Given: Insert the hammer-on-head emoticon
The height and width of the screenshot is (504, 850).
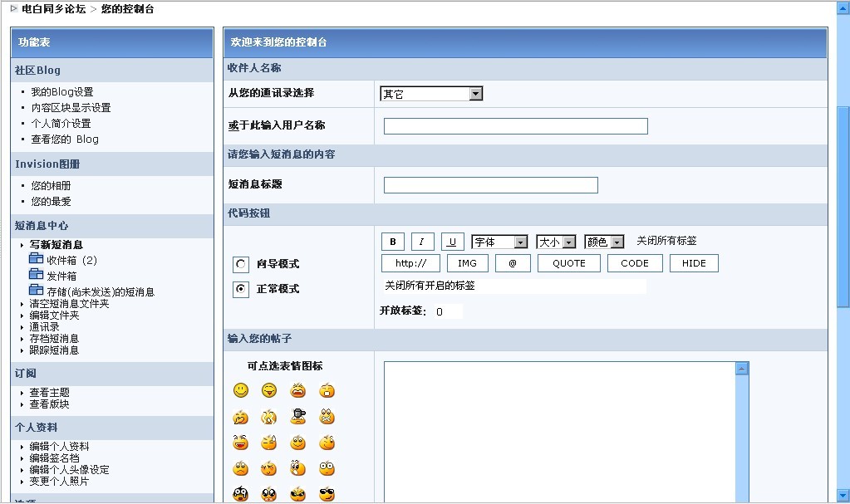Looking at the screenshot, I should point(297,417).
